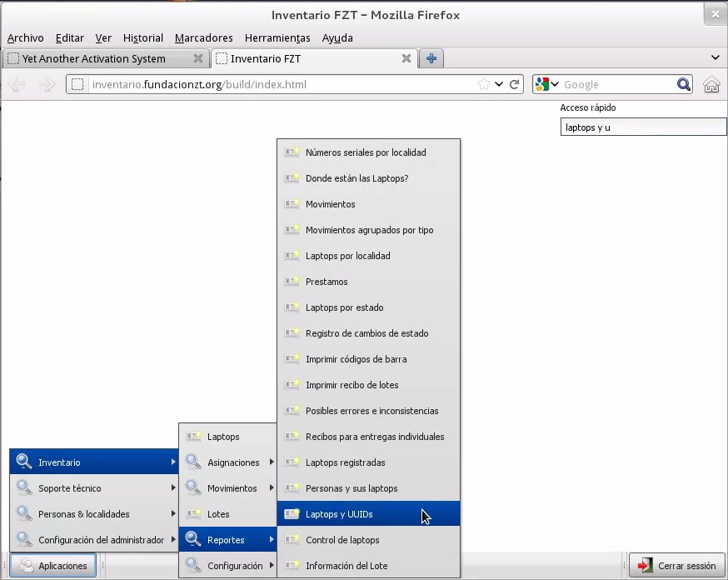Expand the Asignaciones submenu arrow
Image resolution: width=728 pixels, height=580 pixels.
tap(272, 462)
